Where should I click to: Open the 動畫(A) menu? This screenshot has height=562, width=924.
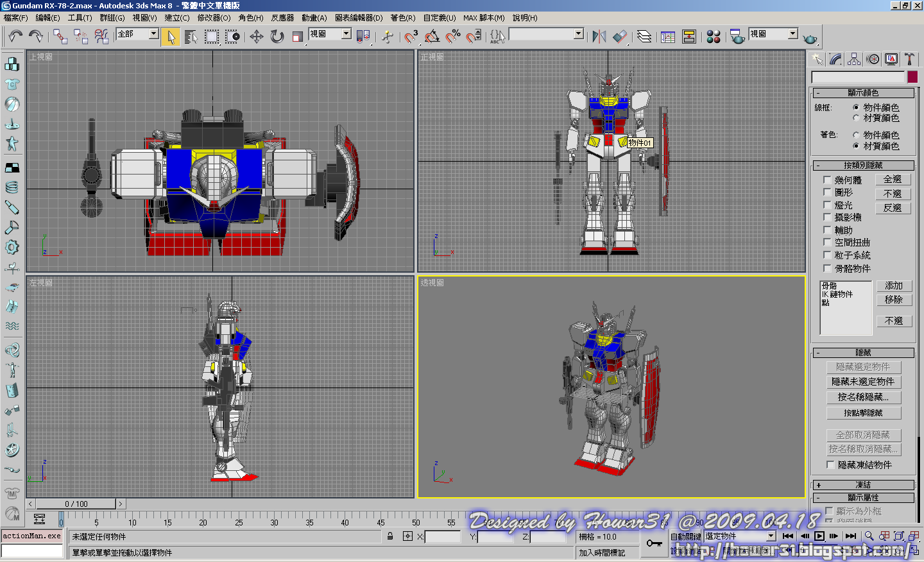(x=314, y=18)
